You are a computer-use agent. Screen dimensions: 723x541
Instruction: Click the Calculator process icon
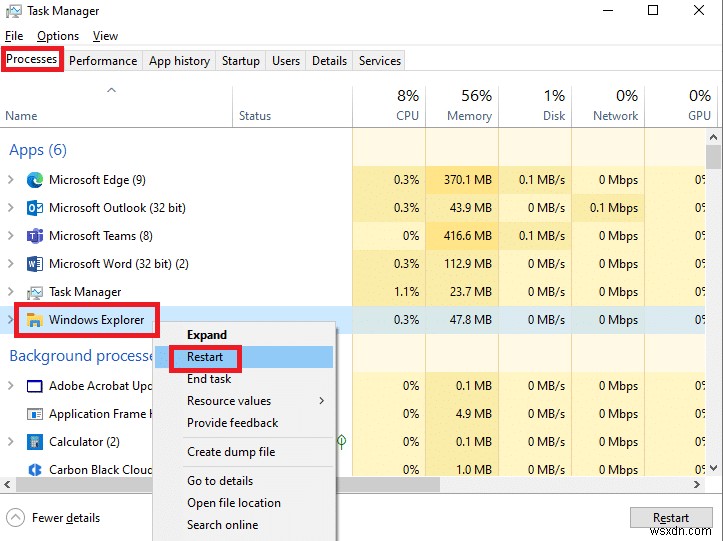[x=35, y=442]
